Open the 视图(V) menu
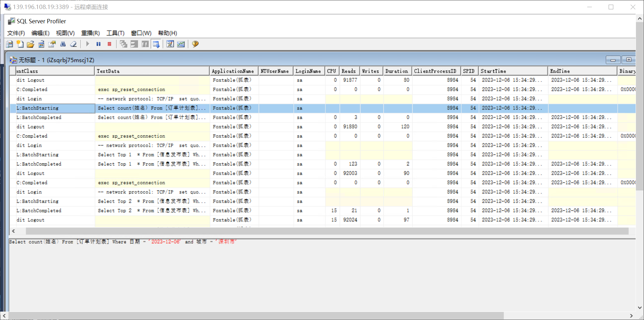The height and width of the screenshot is (320, 644). [x=65, y=33]
